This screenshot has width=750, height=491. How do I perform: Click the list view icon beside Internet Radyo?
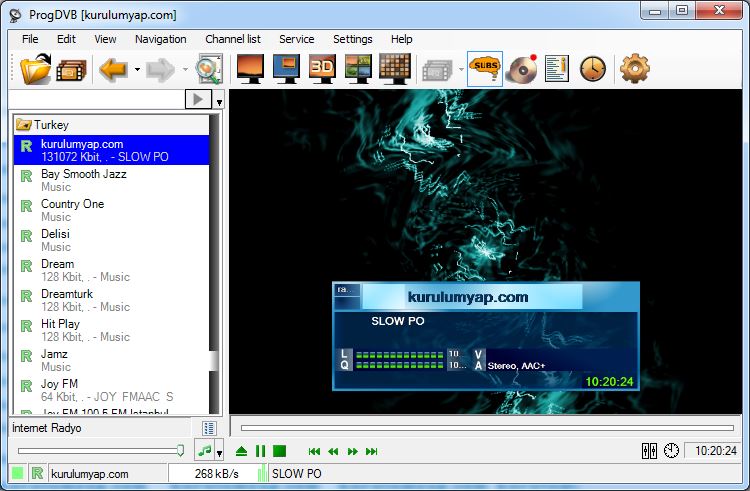click(x=209, y=428)
